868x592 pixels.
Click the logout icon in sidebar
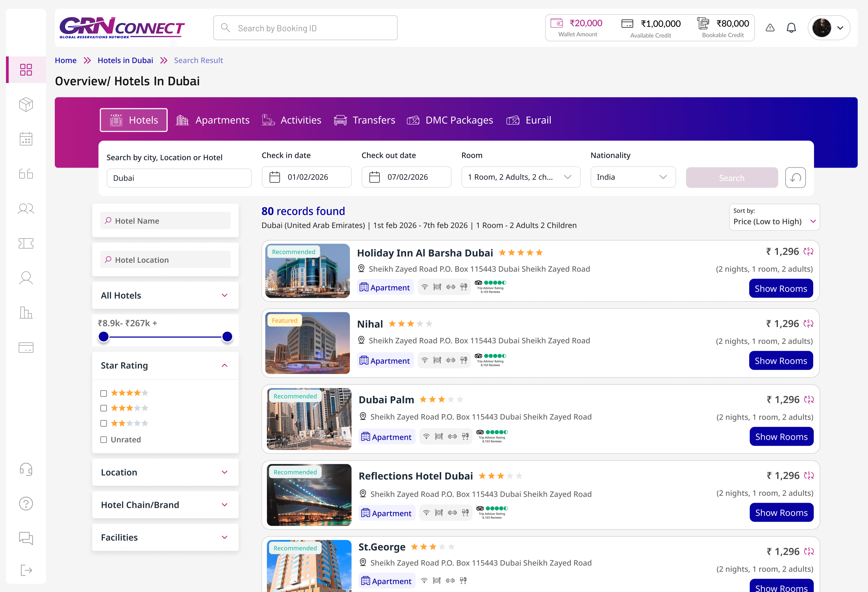pos(26,570)
